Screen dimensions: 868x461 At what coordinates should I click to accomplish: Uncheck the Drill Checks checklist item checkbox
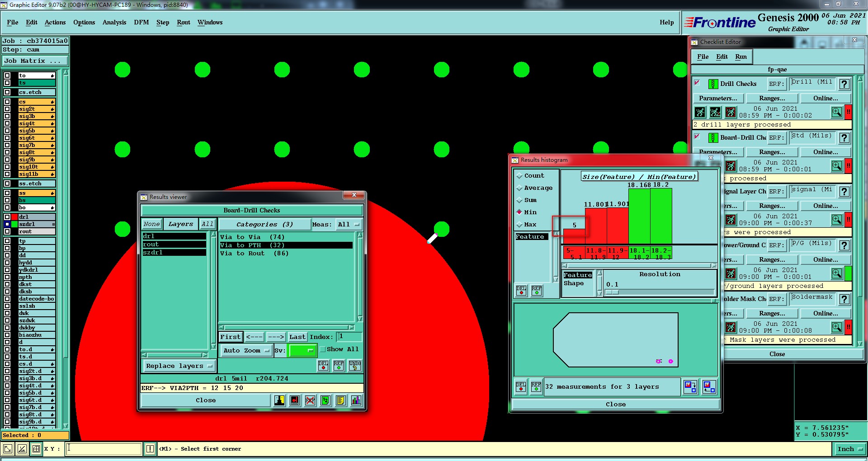click(x=697, y=83)
